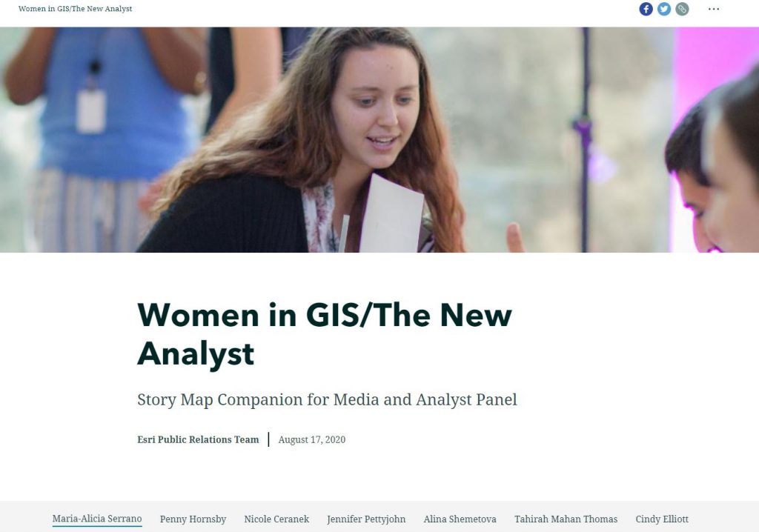Open Alina Shemetova section
759x532 pixels.
tap(460, 519)
